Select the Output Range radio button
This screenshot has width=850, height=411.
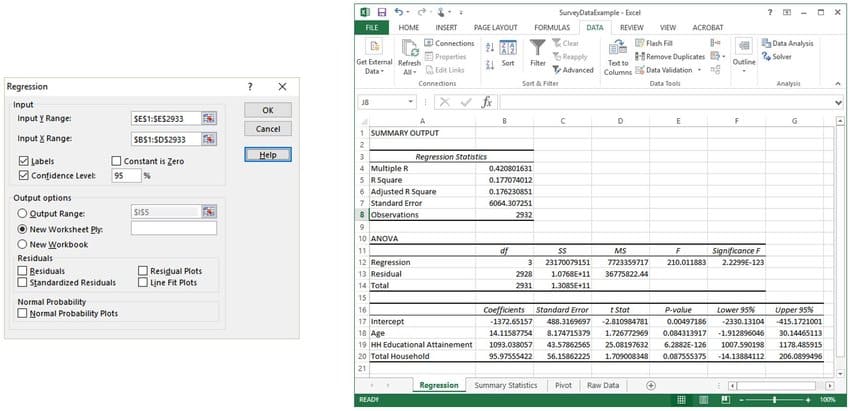tap(23, 214)
